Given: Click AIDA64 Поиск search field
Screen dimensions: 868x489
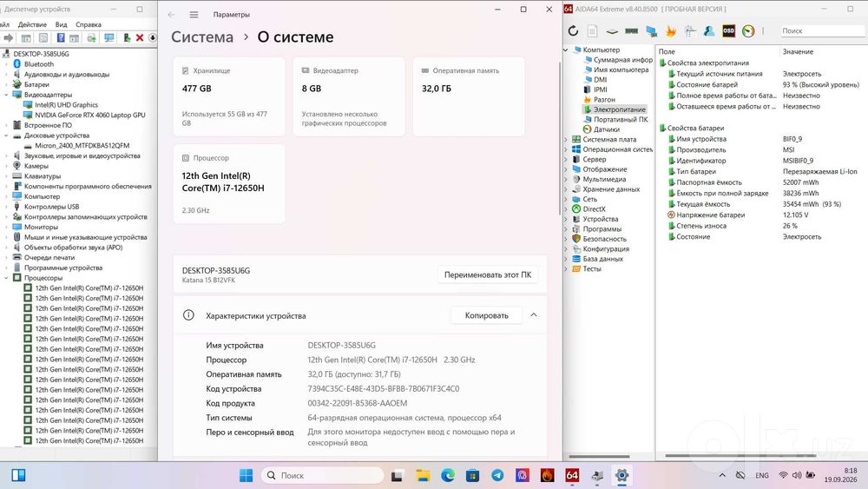Looking at the screenshot, I should [x=821, y=31].
